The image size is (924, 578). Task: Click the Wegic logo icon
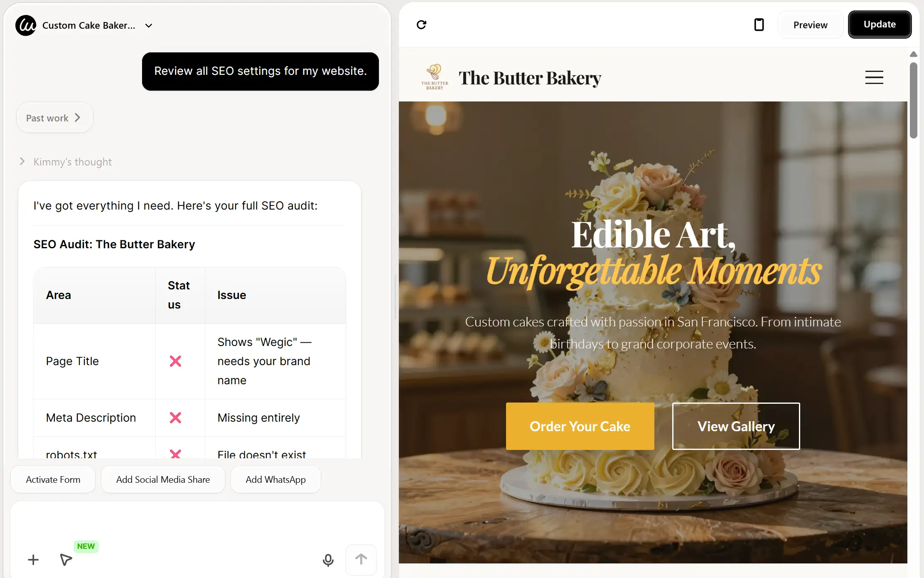pos(26,25)
